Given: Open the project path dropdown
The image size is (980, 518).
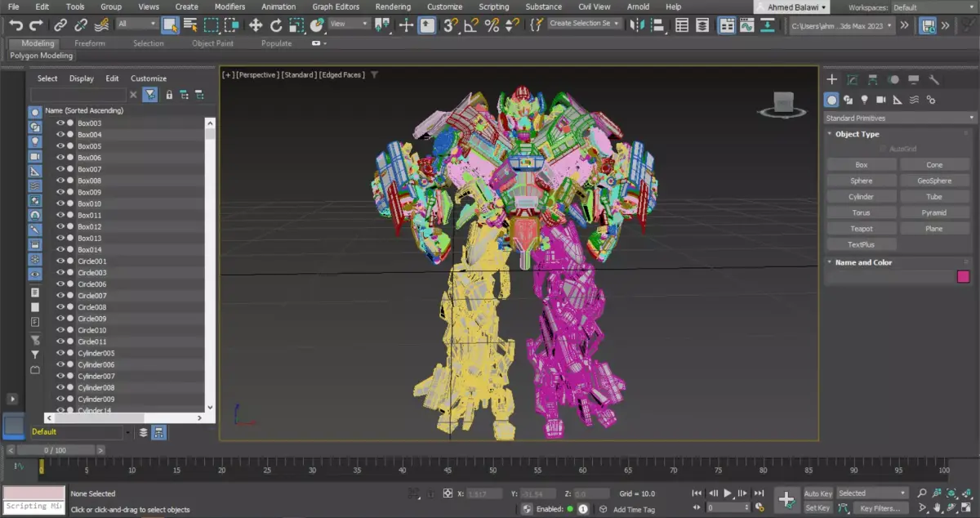Looking at the screenshot, I should pos(841,25).
